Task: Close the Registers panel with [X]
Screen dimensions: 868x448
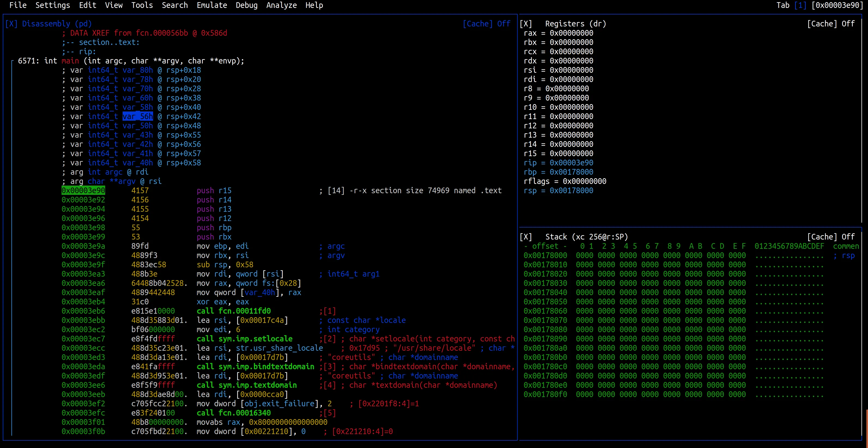Action: click(x=526, y=24)
